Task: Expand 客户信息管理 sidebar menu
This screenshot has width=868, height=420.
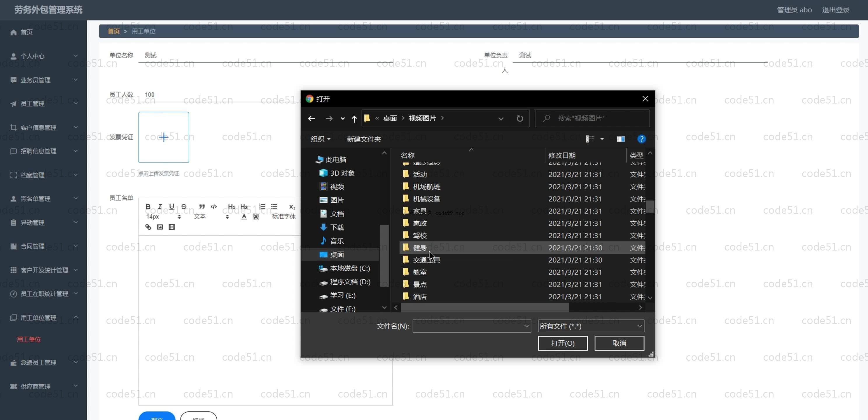Action: [43, 127]
